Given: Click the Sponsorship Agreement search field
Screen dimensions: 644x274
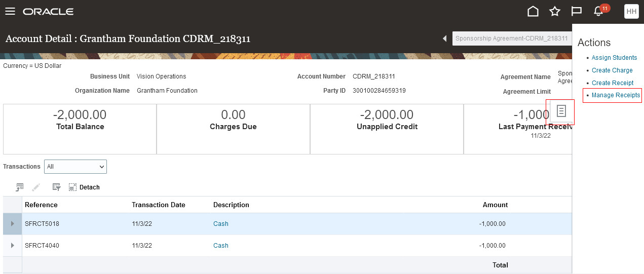Looking at the screenshot, I should click(x=511, y=38).
